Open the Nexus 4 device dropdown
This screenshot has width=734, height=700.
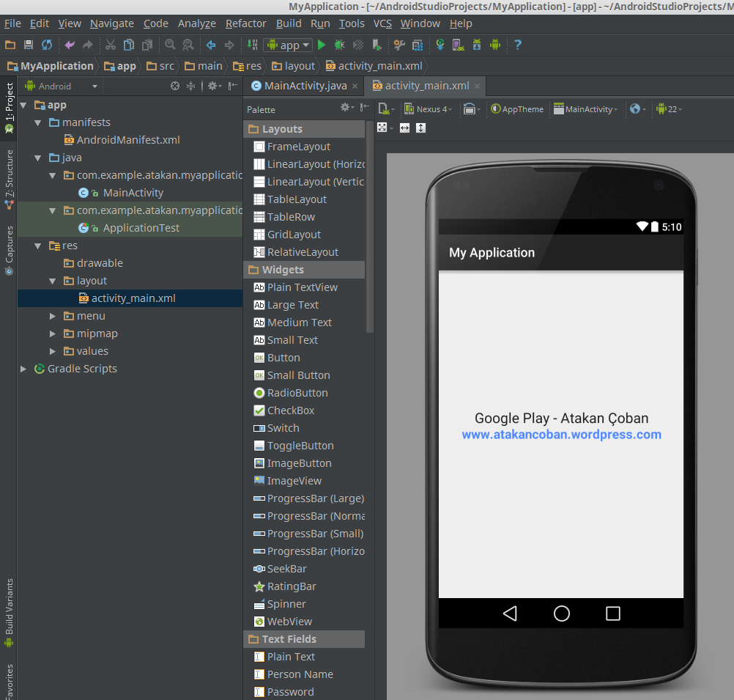pyautogui.click(x=429, y=109)
